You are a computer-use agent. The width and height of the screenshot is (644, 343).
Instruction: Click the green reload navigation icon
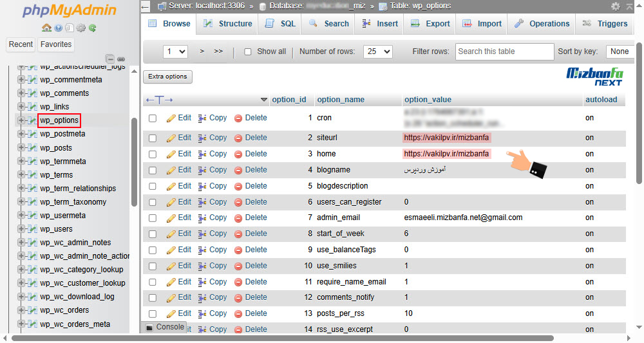pyautogui.click(x=92, y=28)
